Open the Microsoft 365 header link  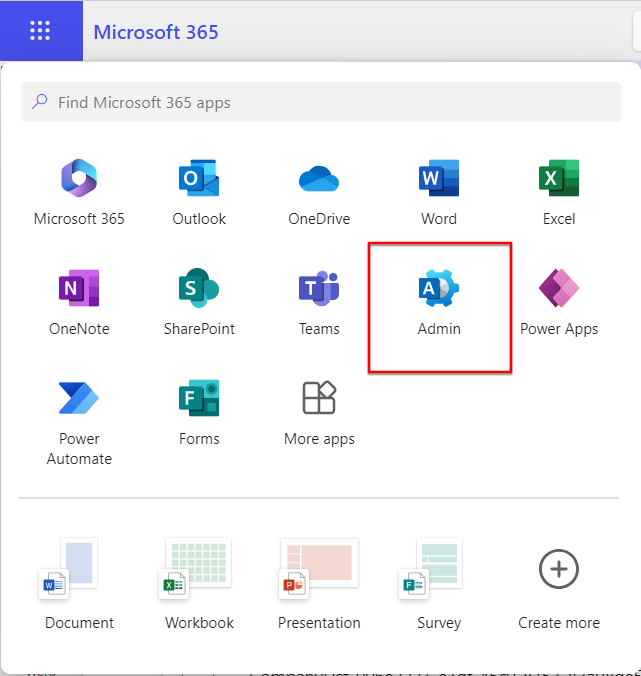click(156, 32)
